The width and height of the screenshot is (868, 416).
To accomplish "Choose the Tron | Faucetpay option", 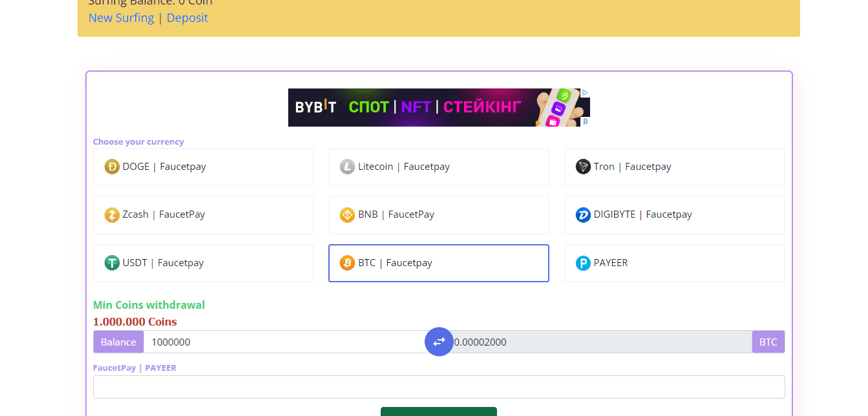I will [674, 167].
